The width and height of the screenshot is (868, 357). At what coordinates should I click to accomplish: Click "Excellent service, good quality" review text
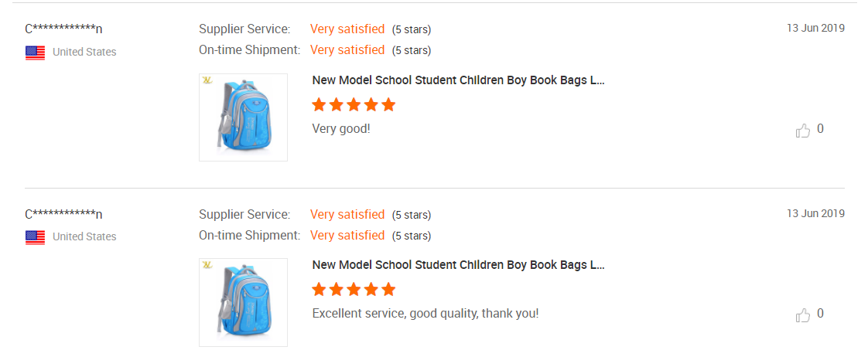[425, 314]
